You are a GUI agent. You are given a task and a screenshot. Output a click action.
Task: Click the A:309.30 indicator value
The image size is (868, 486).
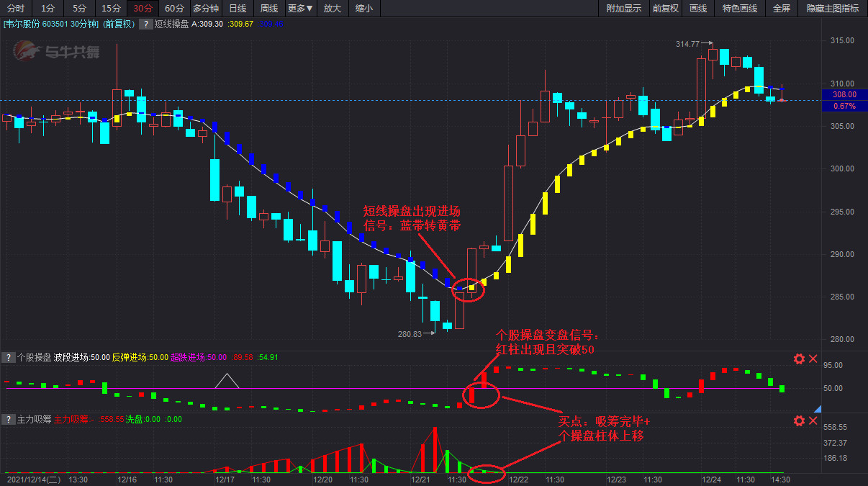pos(207,24)
